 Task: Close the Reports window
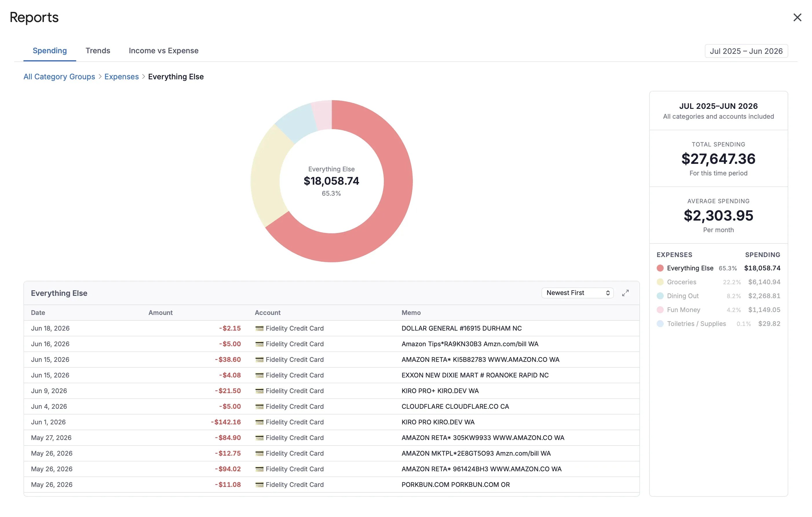pos(797,18)
